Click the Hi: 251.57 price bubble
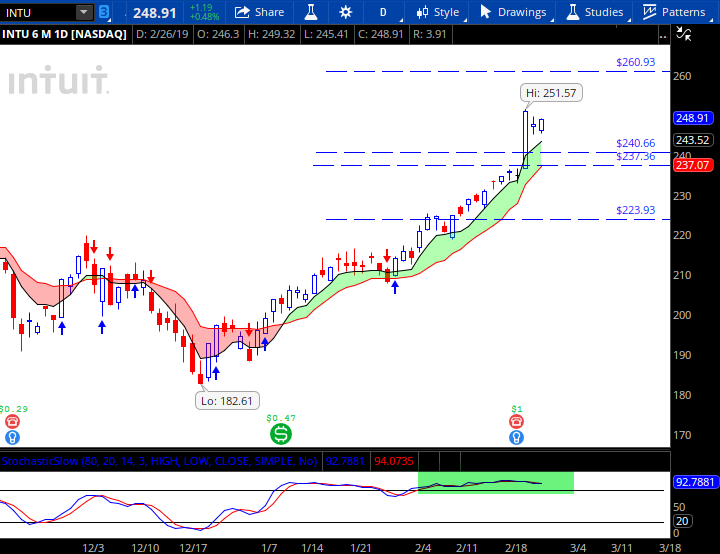Viewport: 720px width, 554px height. pos(551,93)
